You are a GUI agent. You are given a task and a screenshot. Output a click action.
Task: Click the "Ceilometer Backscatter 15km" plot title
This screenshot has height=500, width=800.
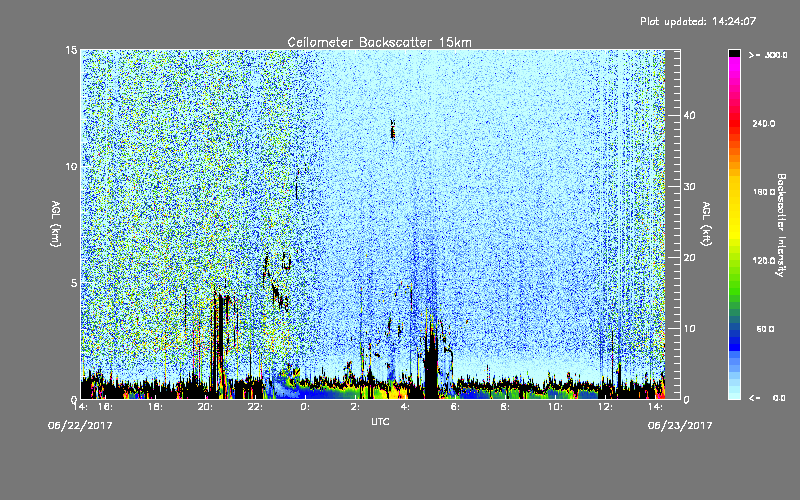click(379, 42)
